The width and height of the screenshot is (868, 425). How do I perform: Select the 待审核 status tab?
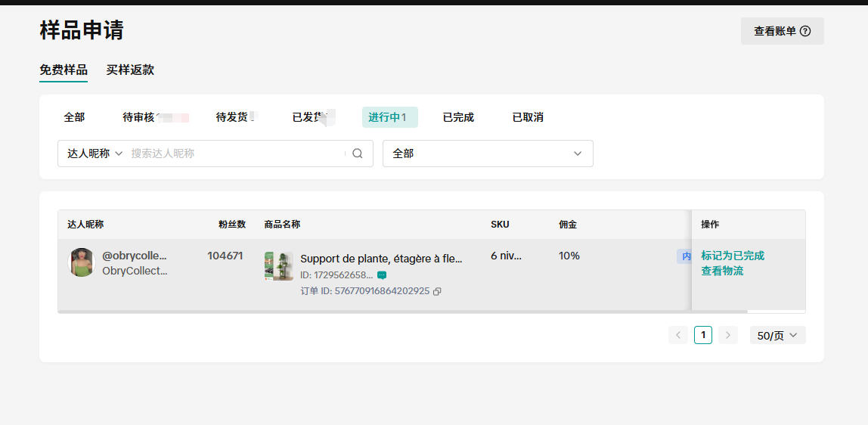click(x=139, y=117)
